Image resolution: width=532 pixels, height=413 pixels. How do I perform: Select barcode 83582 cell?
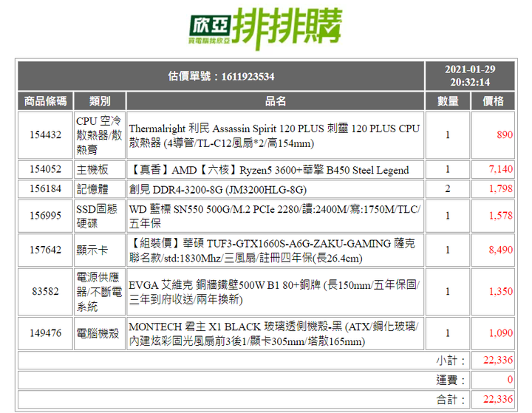coord(46,292)
